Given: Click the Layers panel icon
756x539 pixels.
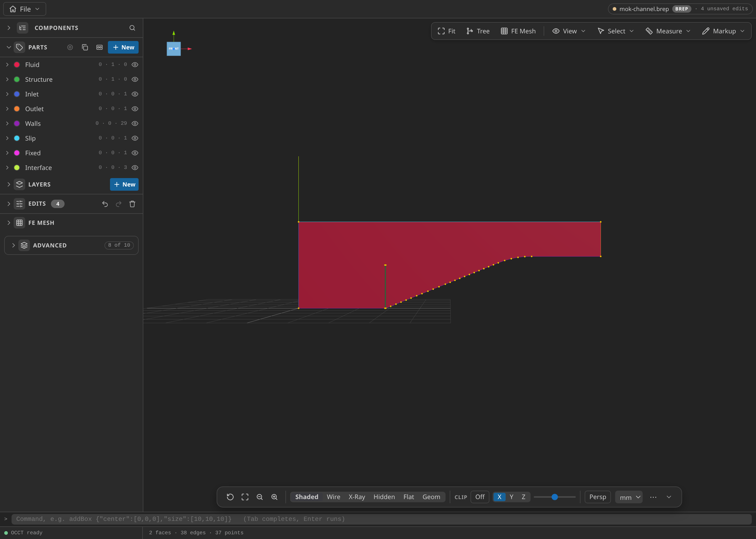Looking at the screenshot, I should coord(20,184).
